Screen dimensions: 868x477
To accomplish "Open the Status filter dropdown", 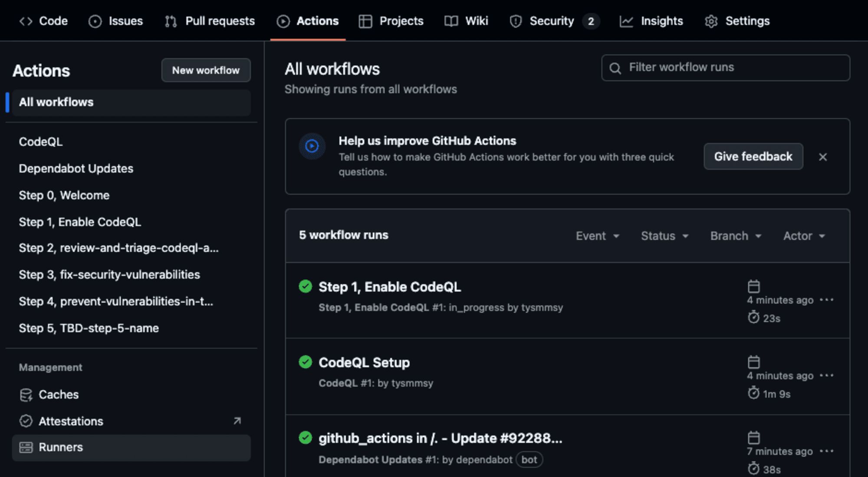I will click(x=664, y=236).
